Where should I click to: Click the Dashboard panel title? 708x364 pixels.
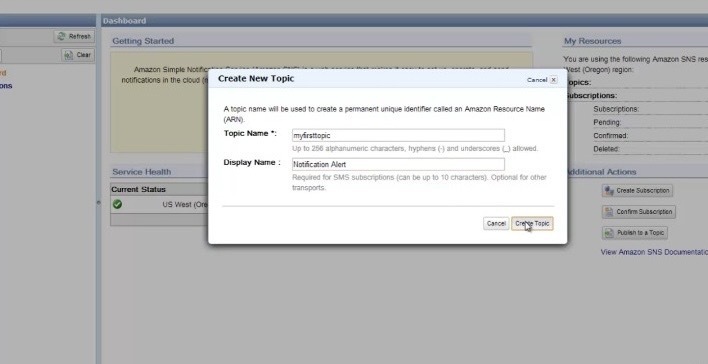coord(125,21)
